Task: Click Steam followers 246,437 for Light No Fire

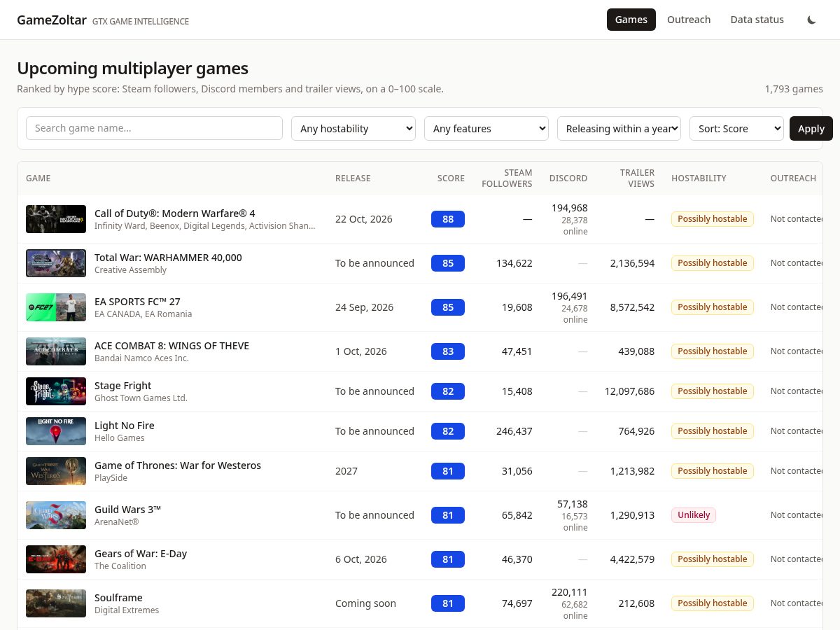Action: 514,431
